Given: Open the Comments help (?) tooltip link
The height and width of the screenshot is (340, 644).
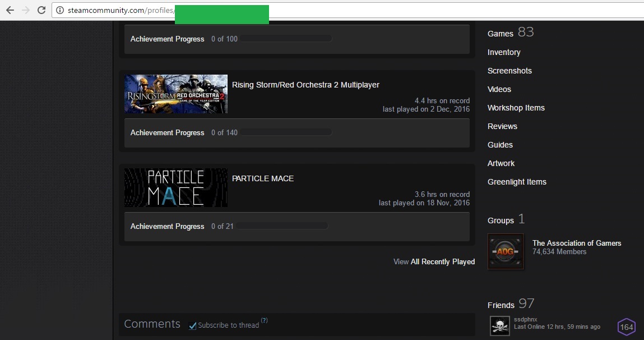Looking at the screenshot, I should pos(264,321).
